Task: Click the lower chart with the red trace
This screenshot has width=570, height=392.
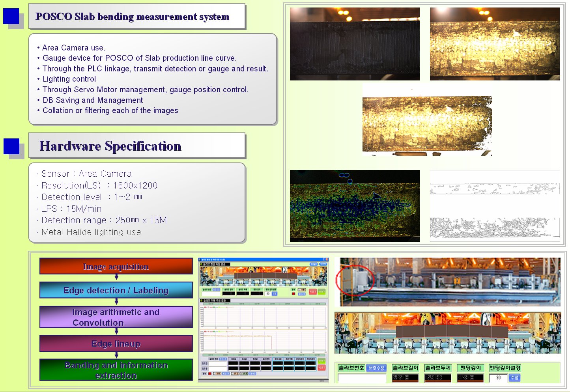Action: pos(263,341)
